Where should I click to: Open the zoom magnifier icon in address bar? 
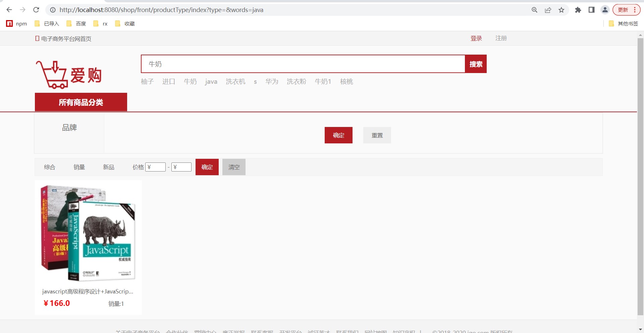pos(535,10)
